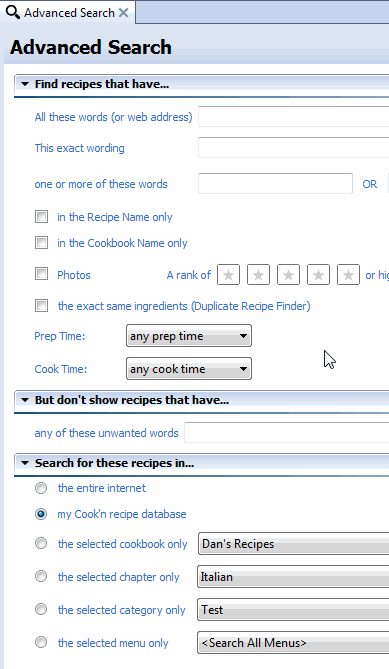
Task: Select 'the selected cookbook only' option
Action: tap(41, 543)
